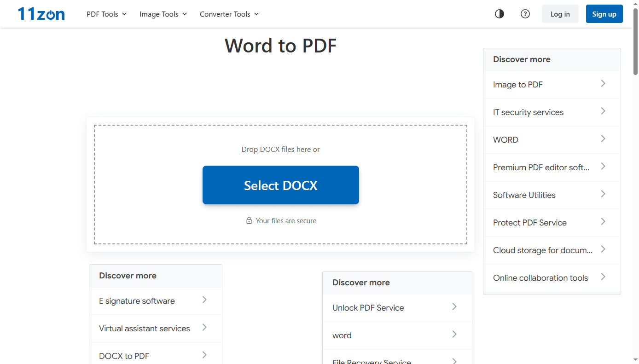Open Cloud storage for documents link
Viewport: 639px width, 364px height.
coord(542,250)
